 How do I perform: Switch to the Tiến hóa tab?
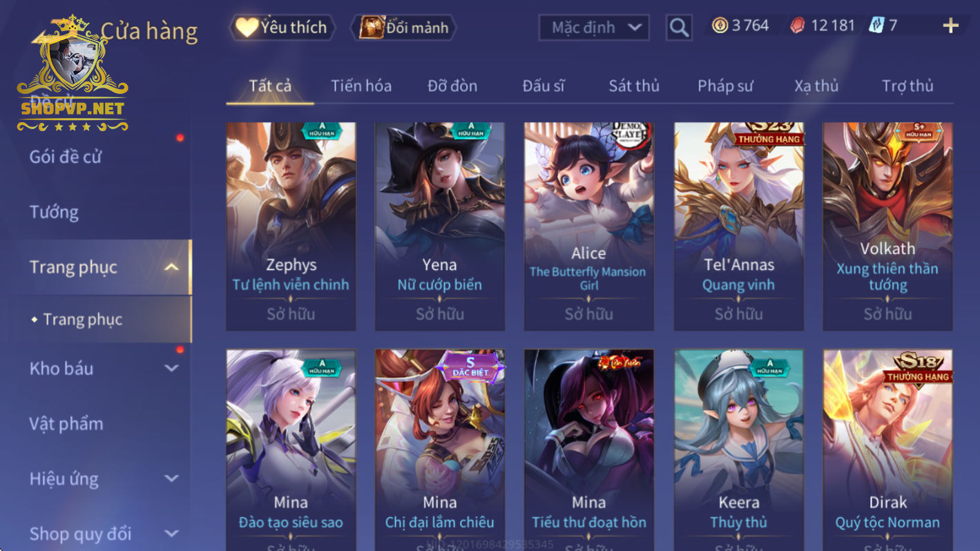tap(361, 86)
